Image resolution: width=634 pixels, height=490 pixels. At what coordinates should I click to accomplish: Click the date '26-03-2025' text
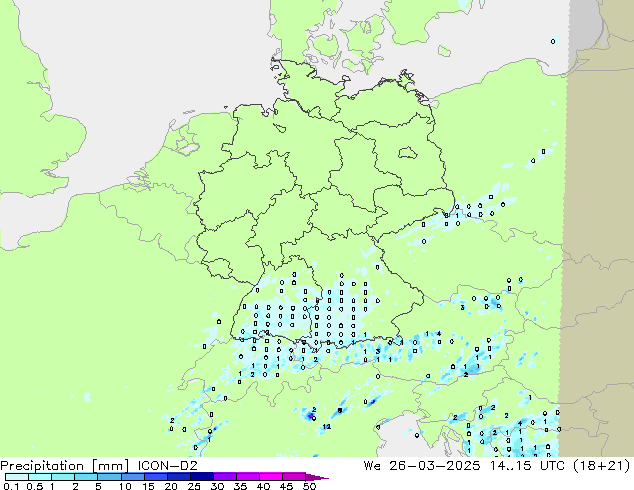tap(435, 466)
